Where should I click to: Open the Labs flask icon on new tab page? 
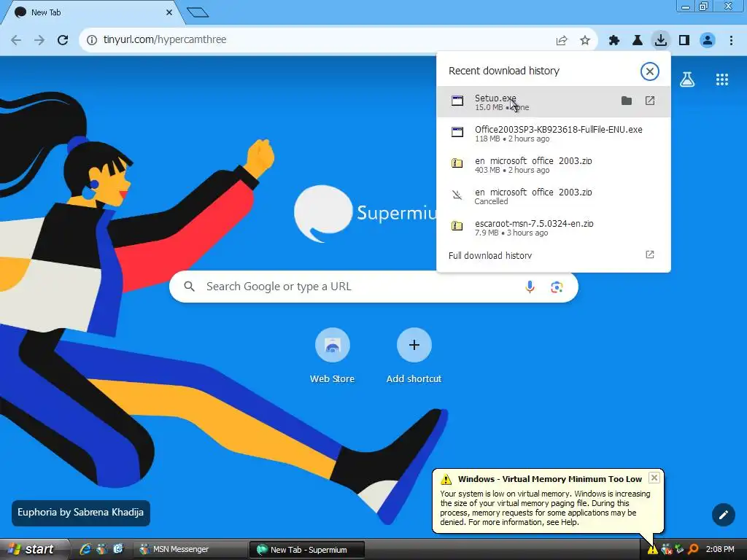[687, 79]
